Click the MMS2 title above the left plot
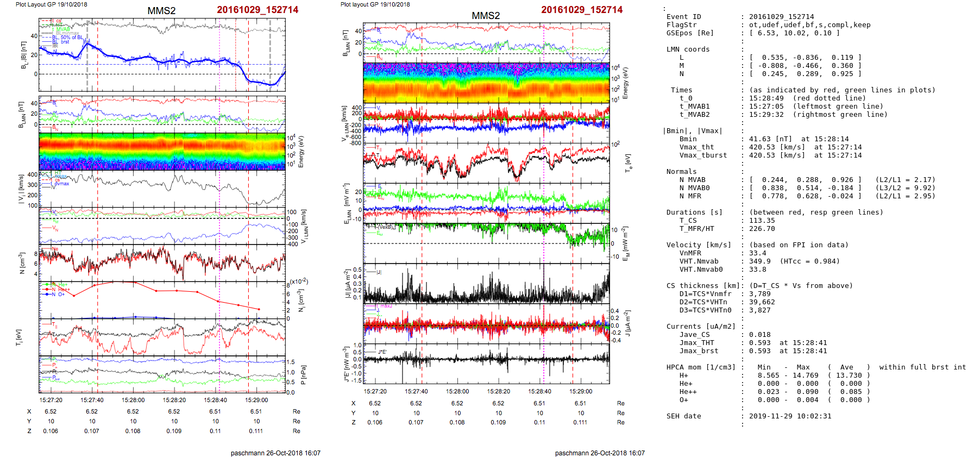This screenshot has width=980, height=457. [x=161, y=11]
